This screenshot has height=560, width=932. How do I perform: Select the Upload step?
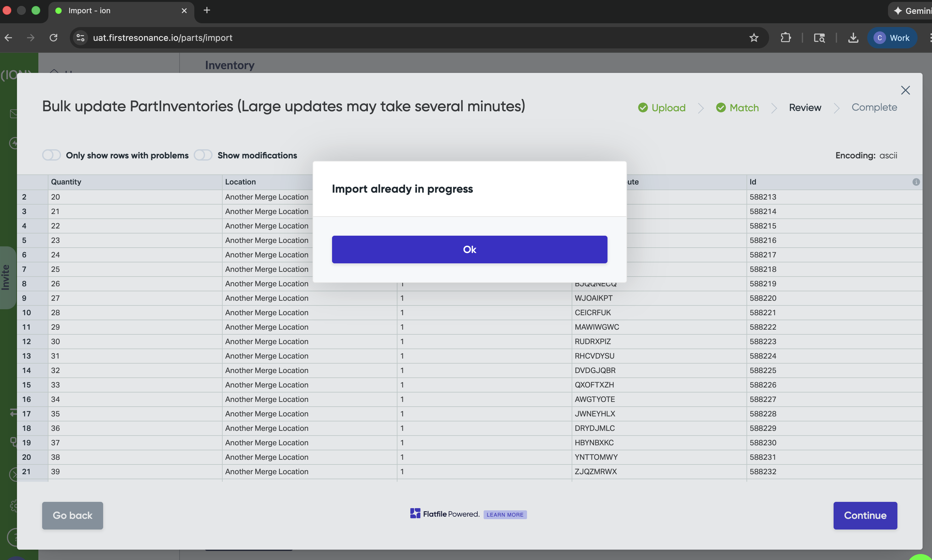pos(662,107)
